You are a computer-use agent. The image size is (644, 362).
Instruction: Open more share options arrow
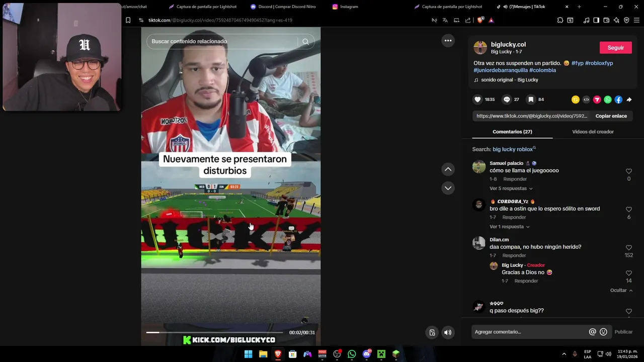tap(629, 100)
